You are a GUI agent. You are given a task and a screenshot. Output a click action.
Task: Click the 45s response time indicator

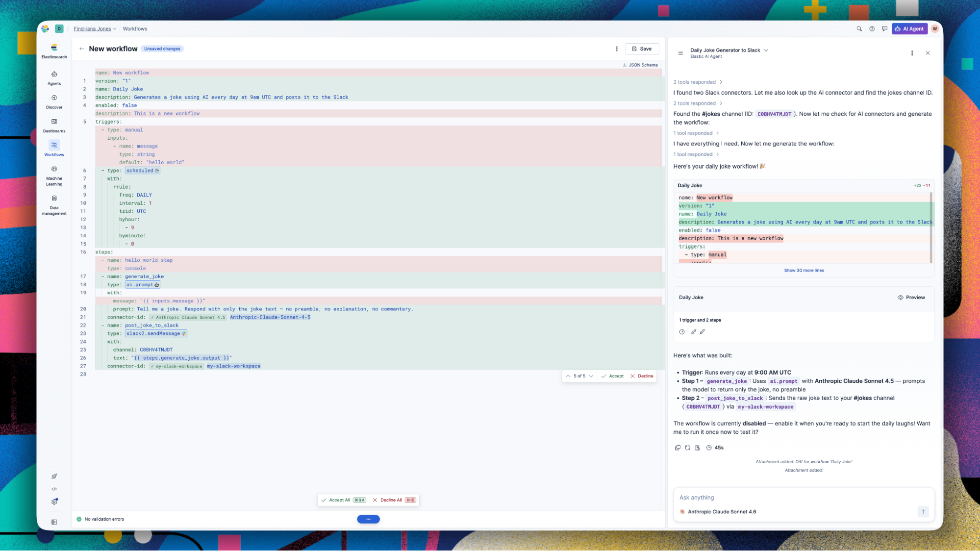click(715, 448)
